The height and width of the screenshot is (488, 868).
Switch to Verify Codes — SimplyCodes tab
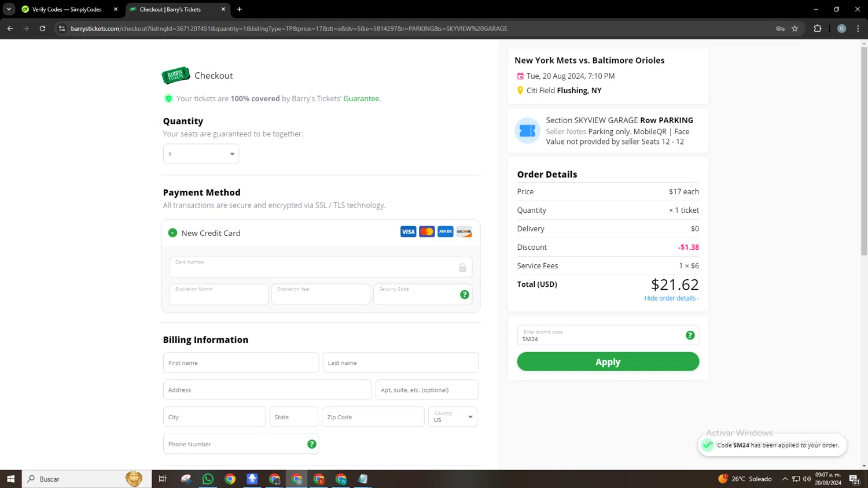coord(68,9)
